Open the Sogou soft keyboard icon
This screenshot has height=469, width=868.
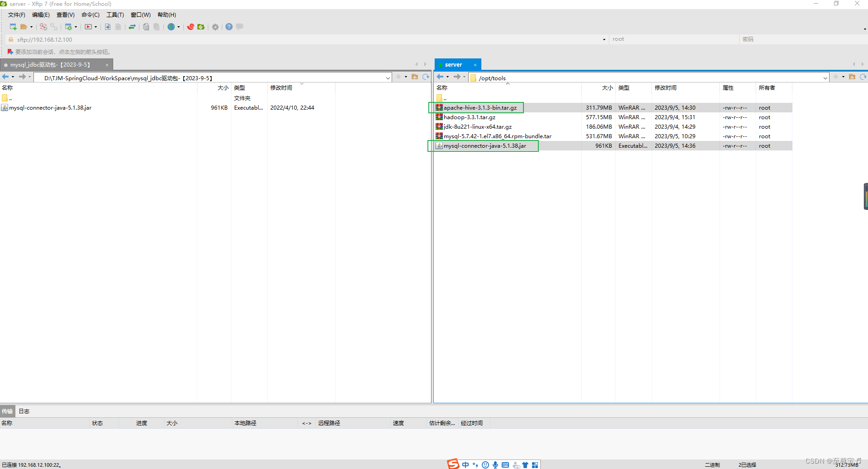[x=505, y=465]
